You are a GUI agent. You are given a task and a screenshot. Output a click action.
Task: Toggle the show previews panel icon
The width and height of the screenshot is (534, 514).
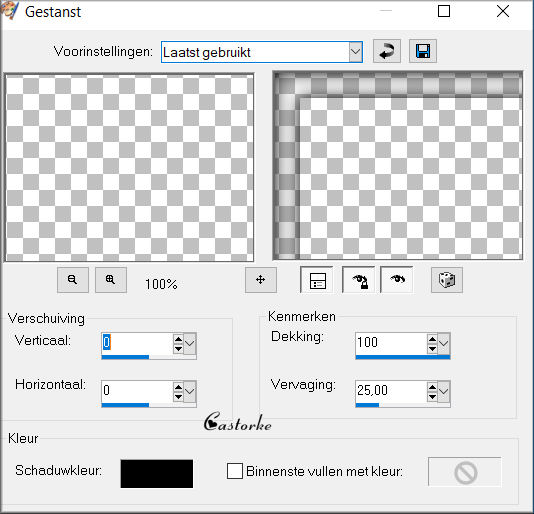point(317,280)
